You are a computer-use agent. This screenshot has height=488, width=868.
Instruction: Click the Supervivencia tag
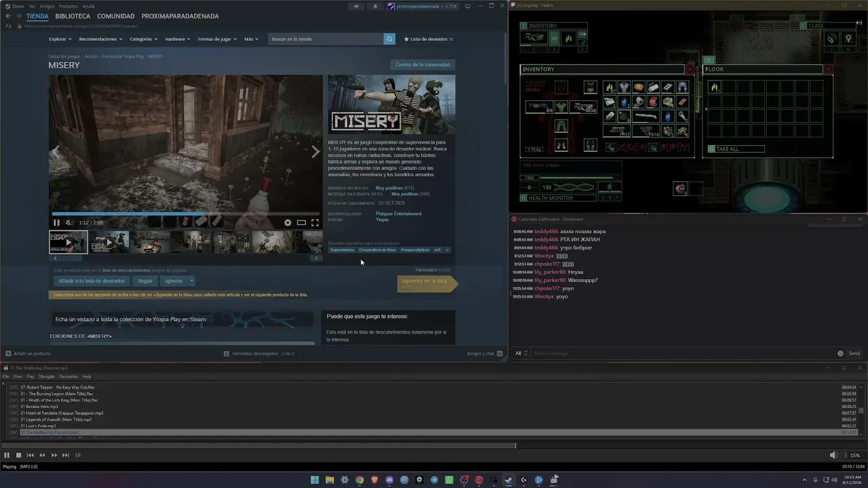tap(342, 250)
